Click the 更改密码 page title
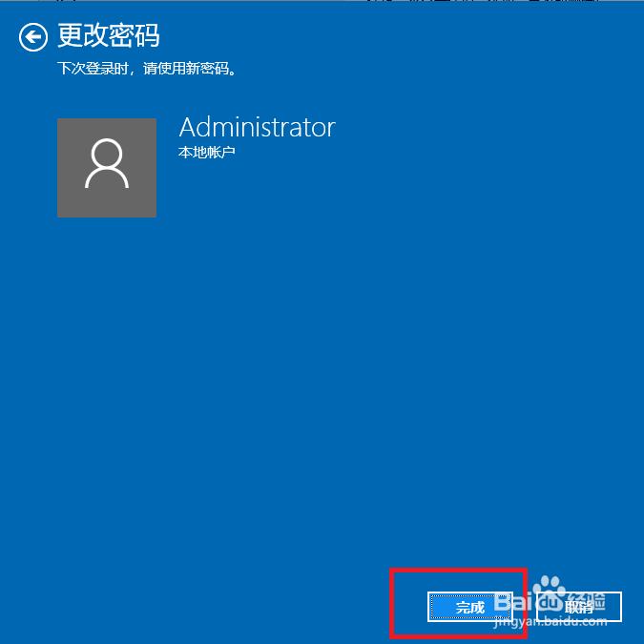644x644 pixels. coord(109,35)
